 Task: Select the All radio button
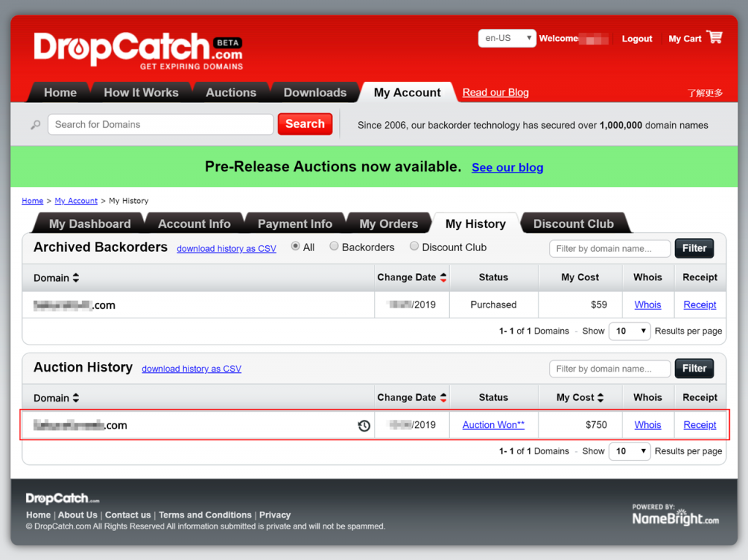pos(295,246)
